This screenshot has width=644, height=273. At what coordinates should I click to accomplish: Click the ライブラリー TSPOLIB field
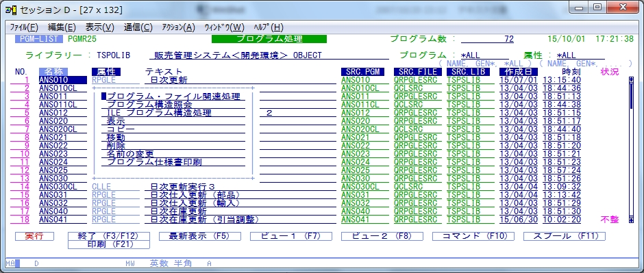(112, 55)
